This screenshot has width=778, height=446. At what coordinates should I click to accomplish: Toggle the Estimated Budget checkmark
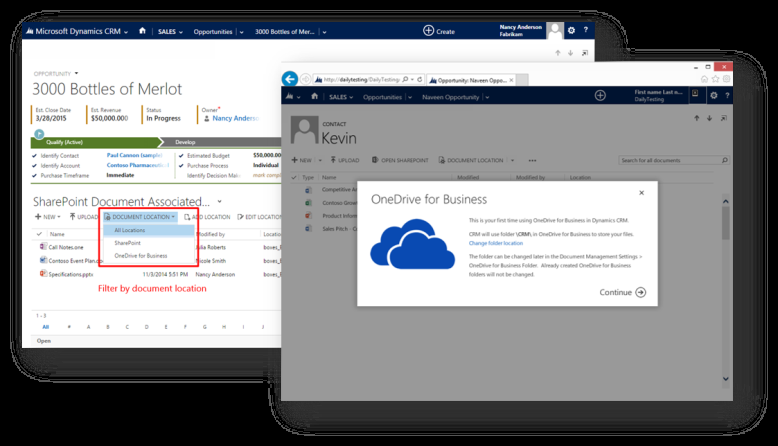pos(181,156)
